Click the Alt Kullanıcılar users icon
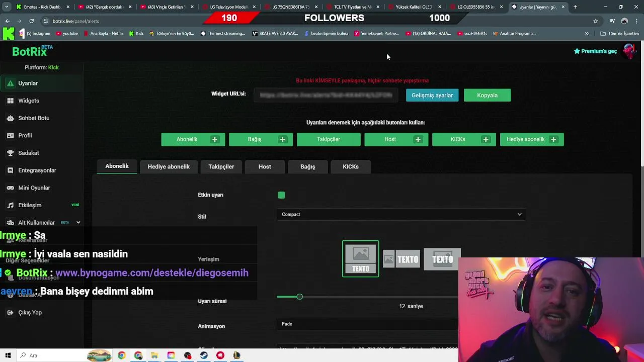Viewport: 644px width, 362px height. (x=10, y=223)
